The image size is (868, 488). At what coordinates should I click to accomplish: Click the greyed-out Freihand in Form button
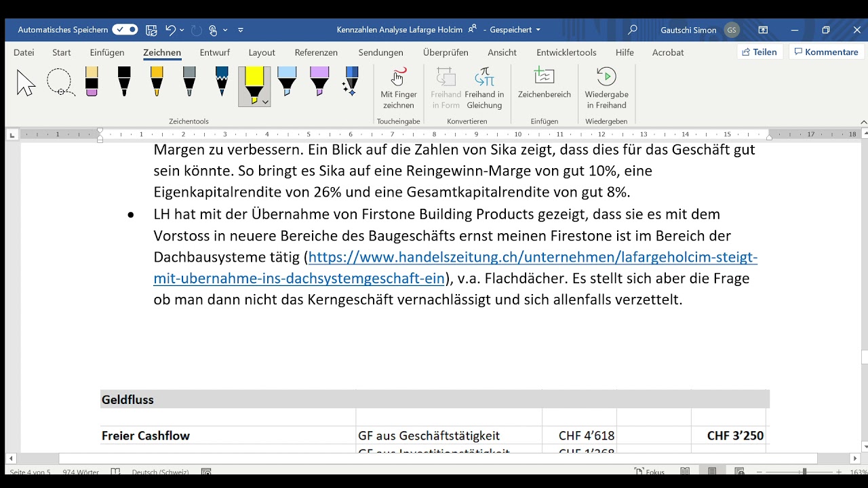coord(446,88)
